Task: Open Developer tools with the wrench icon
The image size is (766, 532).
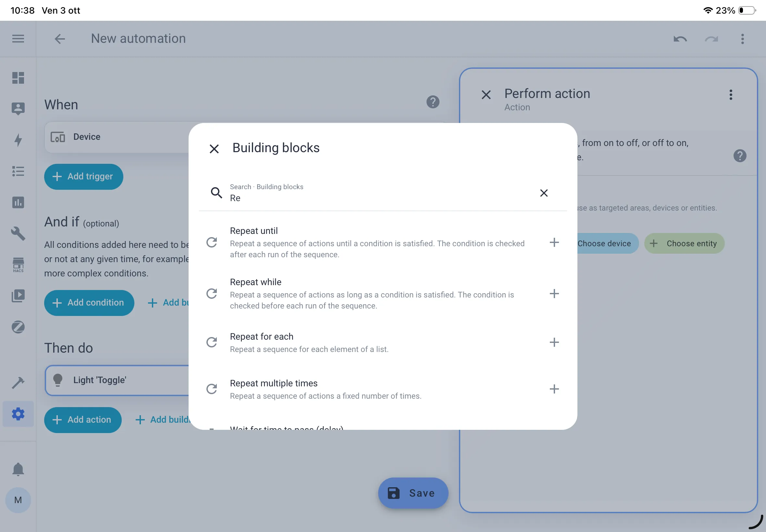Action: click(x=19, y=234)
